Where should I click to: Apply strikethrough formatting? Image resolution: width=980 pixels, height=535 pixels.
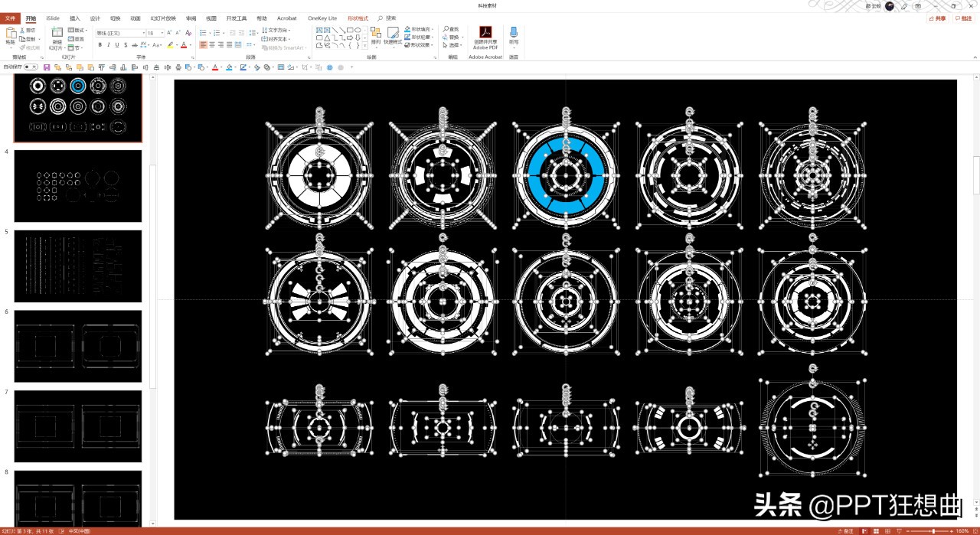click(135, 45)
